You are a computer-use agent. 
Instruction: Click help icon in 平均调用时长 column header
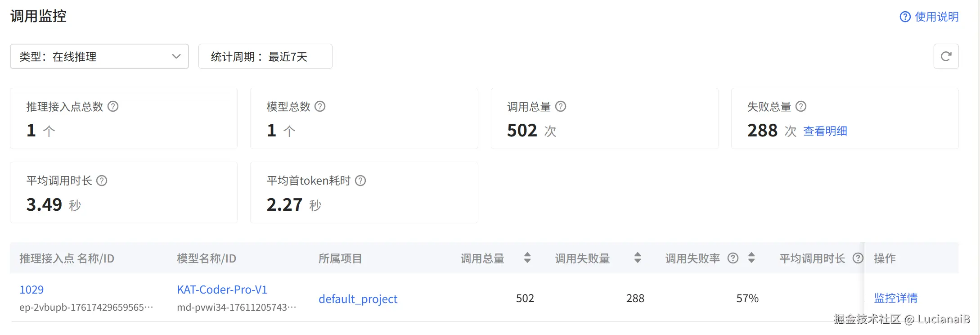click(858, 258)
